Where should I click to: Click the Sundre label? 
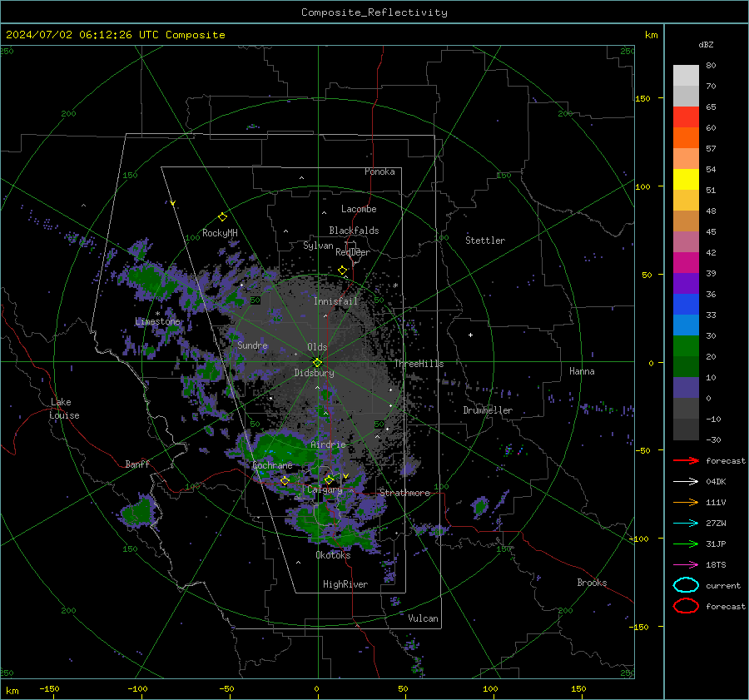point(253,345)
